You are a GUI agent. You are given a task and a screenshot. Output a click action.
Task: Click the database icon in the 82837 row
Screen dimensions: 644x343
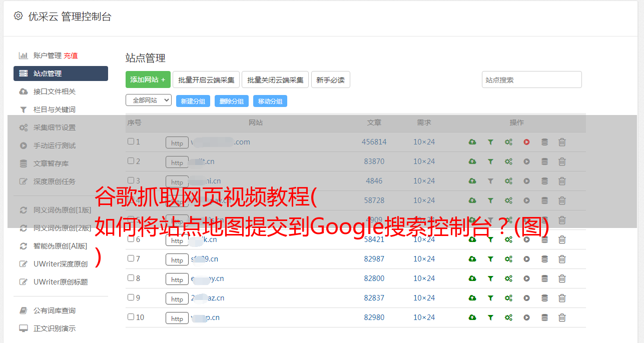point(544,298)
